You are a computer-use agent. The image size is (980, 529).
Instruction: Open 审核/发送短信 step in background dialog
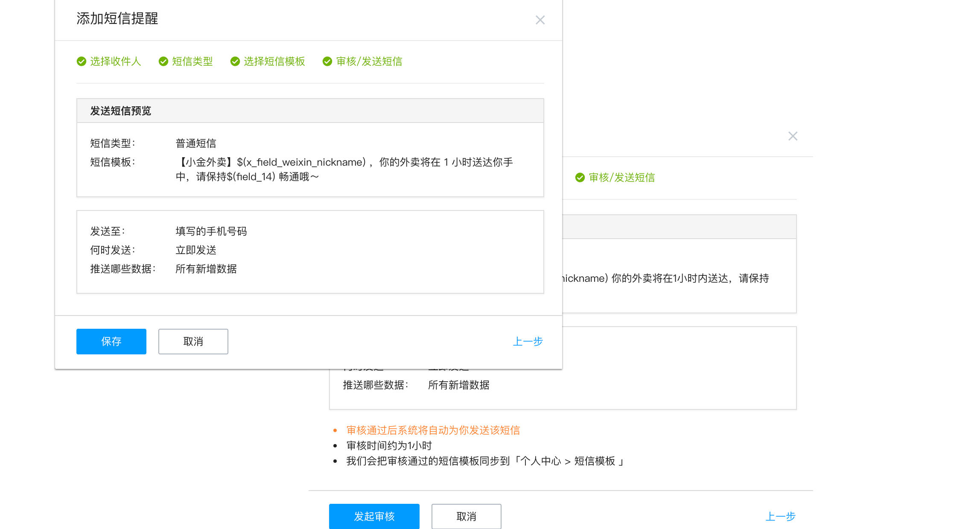pos(621,178)
